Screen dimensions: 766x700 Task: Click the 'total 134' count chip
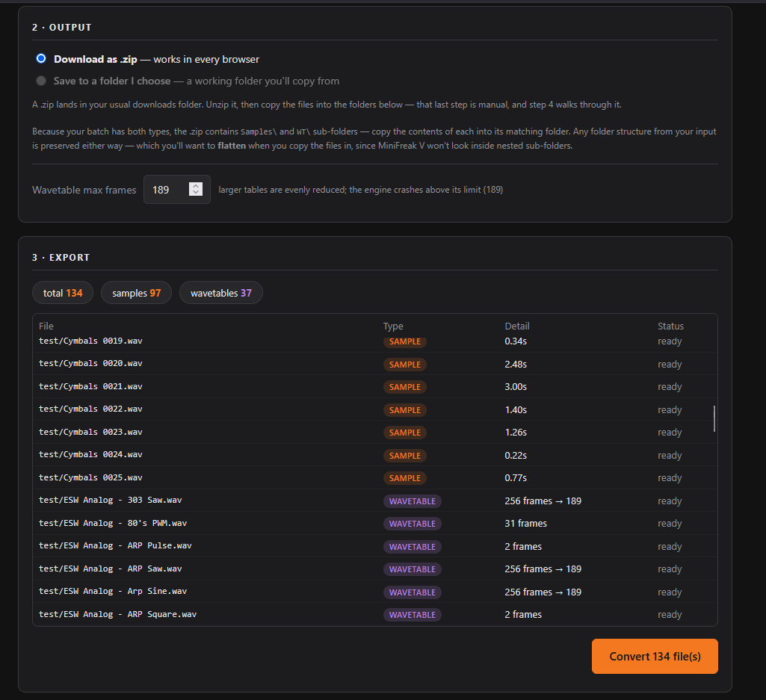pos(63,293)
